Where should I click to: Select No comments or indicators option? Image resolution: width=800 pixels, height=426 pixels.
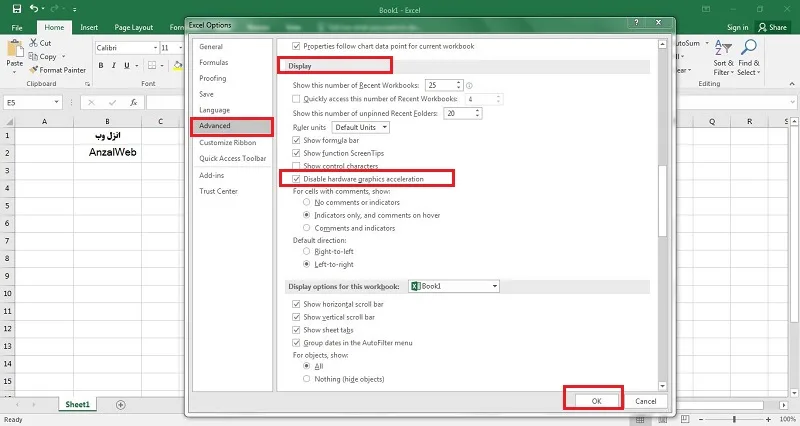[307, 203]
